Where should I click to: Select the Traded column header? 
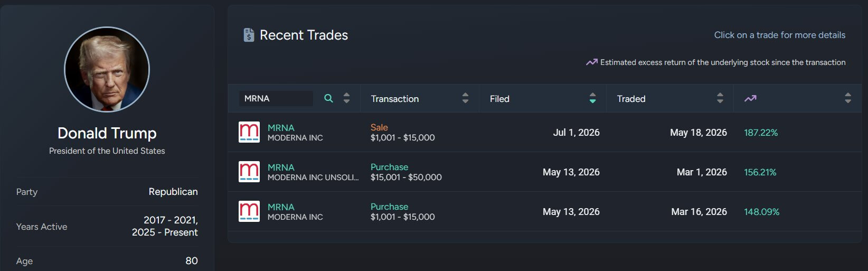(x=631, y=99)
